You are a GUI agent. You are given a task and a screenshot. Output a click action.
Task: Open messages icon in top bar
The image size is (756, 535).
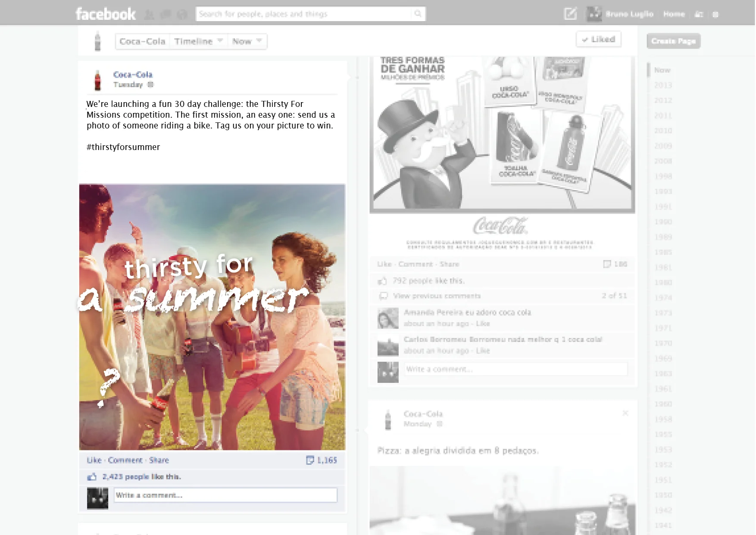point(166,15)
